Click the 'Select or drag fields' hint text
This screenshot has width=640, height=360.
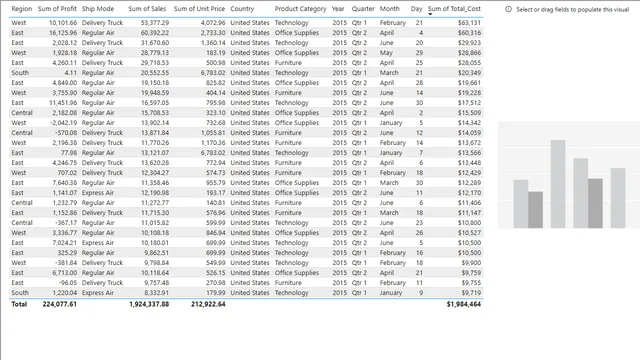pos(572,9)
